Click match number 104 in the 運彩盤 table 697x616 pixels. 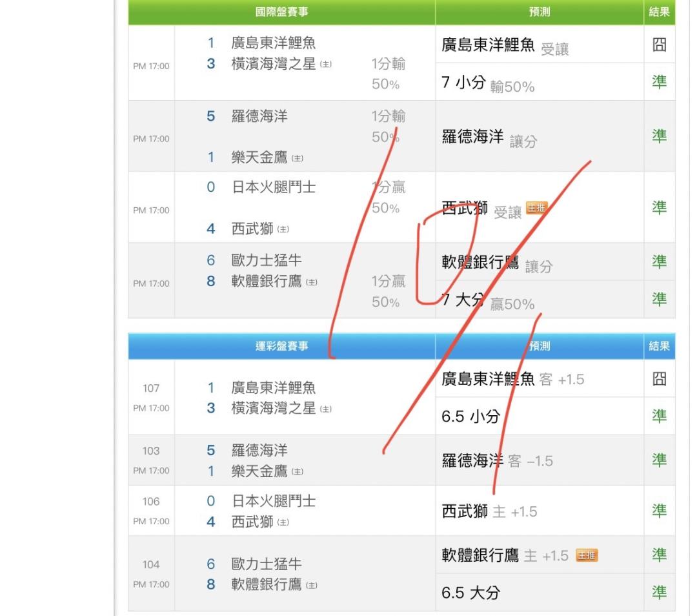(x=150, y=565)
